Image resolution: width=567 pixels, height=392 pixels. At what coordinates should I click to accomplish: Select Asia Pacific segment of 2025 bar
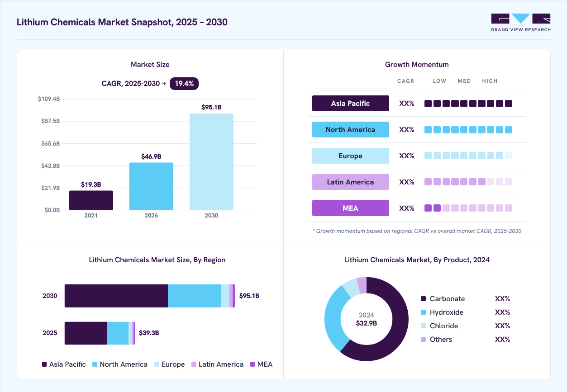86,333
